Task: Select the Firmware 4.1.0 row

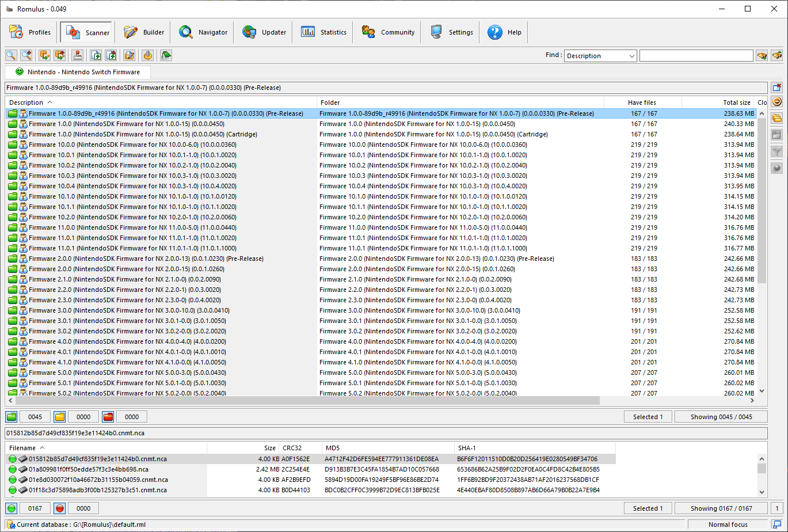Action: [x=382, y=362]
